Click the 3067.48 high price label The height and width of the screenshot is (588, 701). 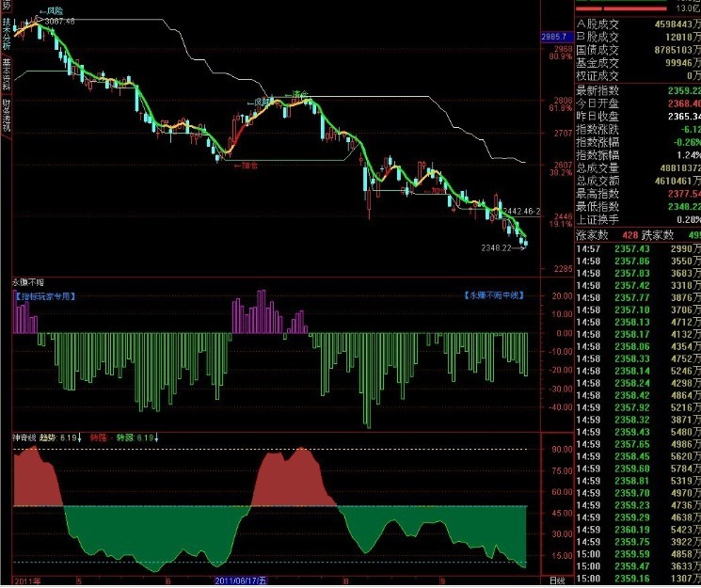click(x=59, y=21)
